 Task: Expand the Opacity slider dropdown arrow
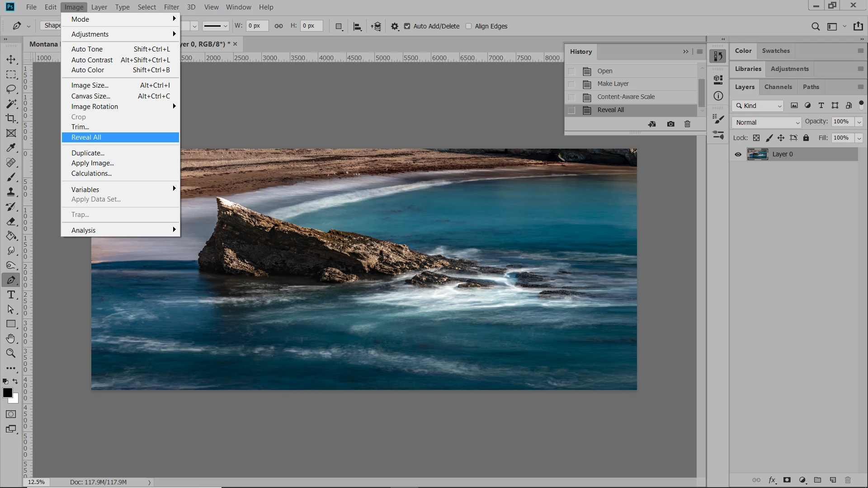[859, 122]
